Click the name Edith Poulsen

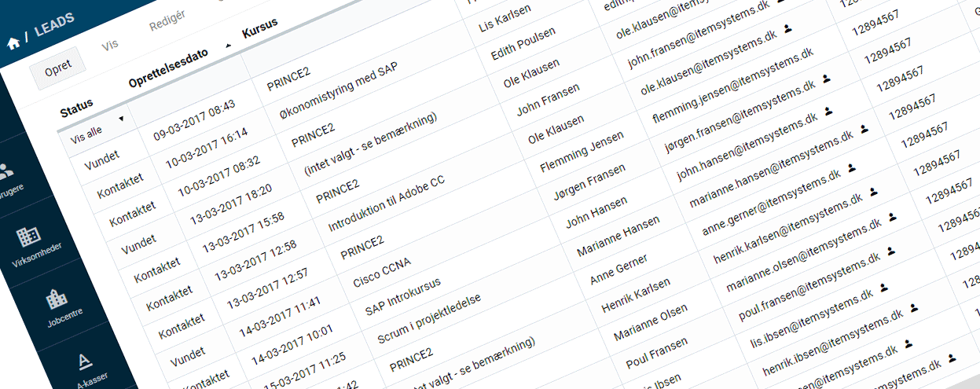[x=523, y=44]
